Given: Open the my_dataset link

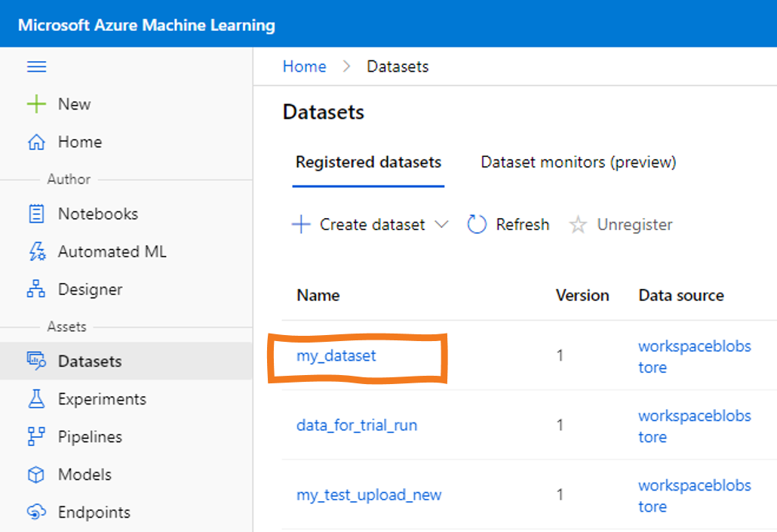Looking at the screenshot, I should click(336, 355).
